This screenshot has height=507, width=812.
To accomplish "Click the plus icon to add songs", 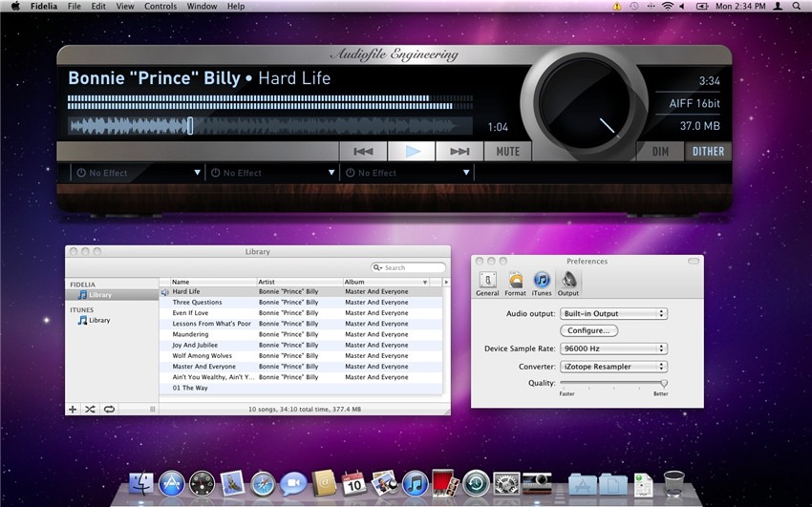I will (73, 409).
